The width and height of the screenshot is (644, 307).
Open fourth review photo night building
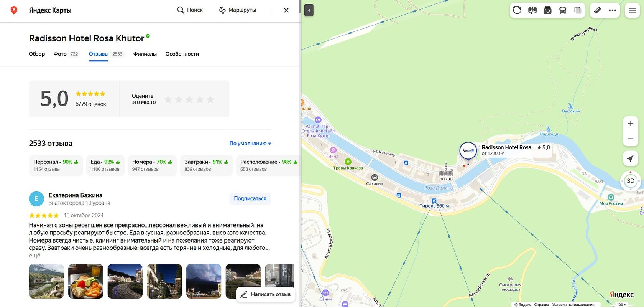tap(164, 281)
